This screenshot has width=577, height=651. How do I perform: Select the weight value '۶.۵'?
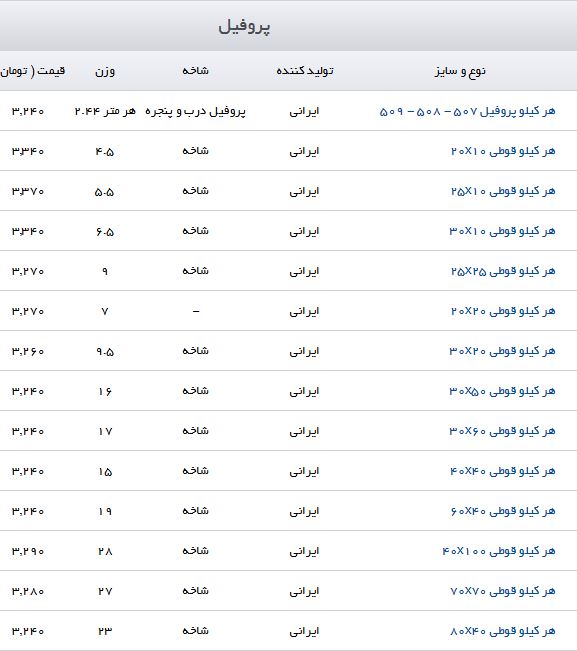(x=105, y=232)
